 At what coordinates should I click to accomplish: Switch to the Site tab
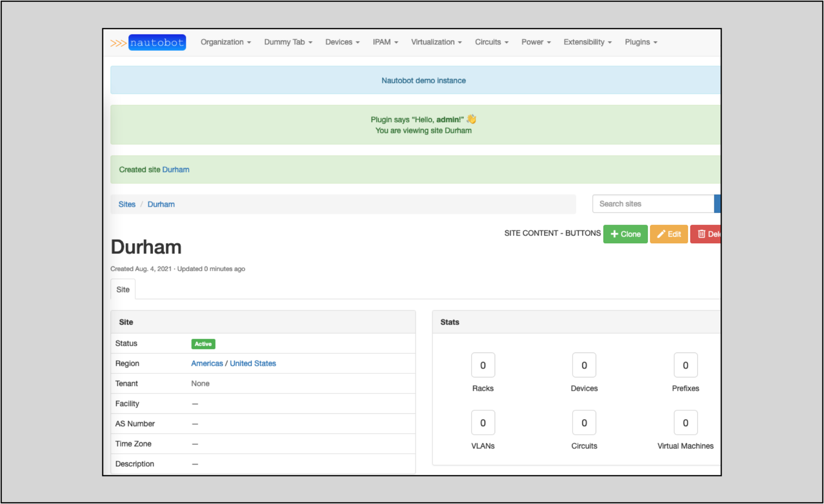click(123, 289)
